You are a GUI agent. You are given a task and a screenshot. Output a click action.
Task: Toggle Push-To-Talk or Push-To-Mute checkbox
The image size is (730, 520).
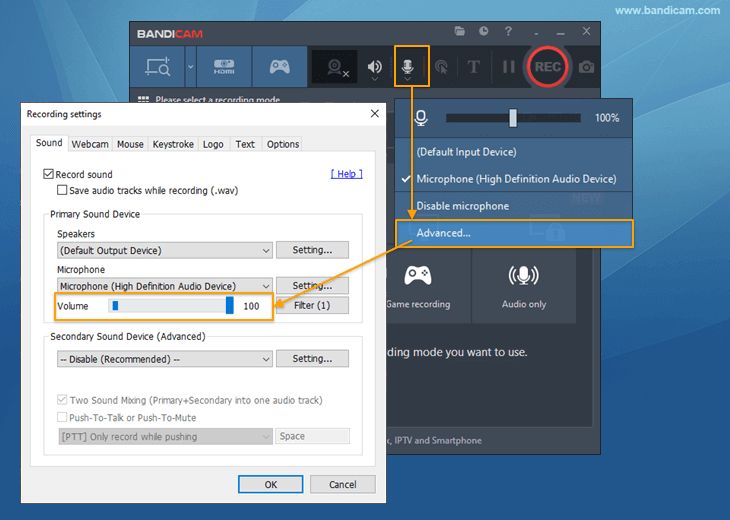point(62,417)
